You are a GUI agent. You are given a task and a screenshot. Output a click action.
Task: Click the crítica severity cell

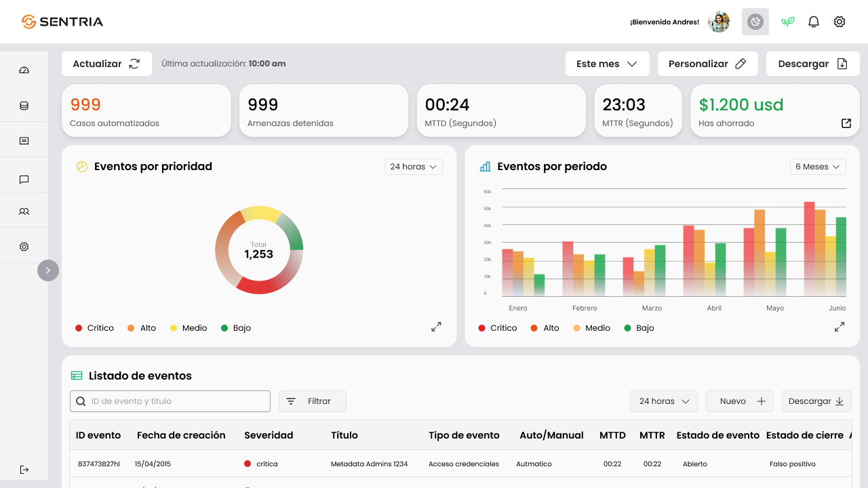[261, 464]
